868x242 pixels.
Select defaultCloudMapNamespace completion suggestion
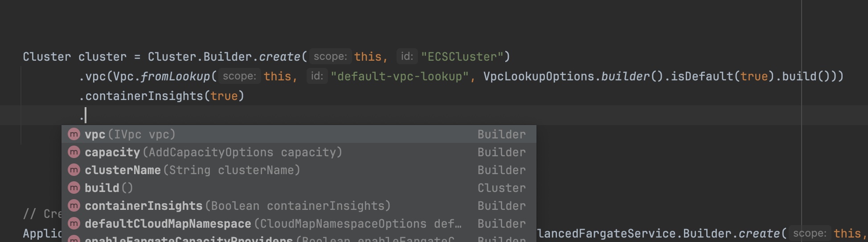pyautogui.click(x=299, y=223)
